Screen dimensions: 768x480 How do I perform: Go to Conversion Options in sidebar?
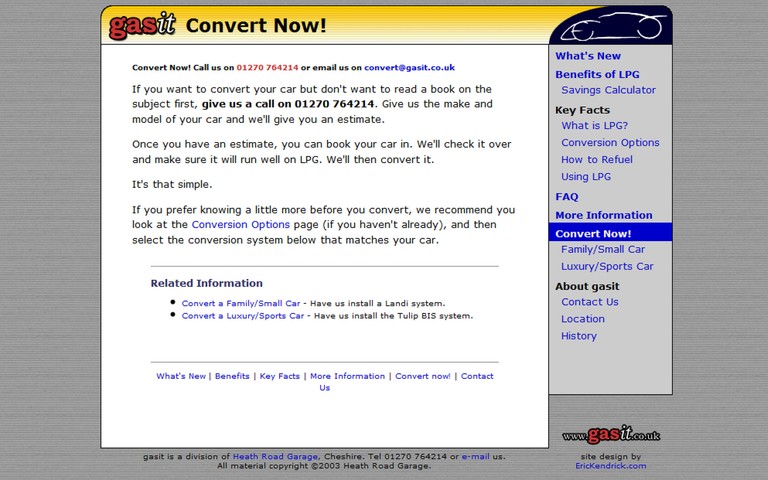pos(610,143)
